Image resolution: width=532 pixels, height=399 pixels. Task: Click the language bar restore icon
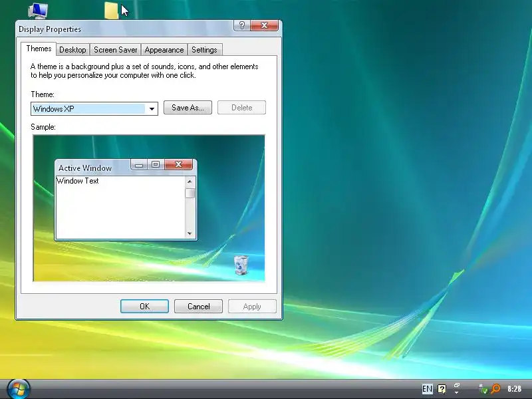pyautogui.click(x=457, y=386)
